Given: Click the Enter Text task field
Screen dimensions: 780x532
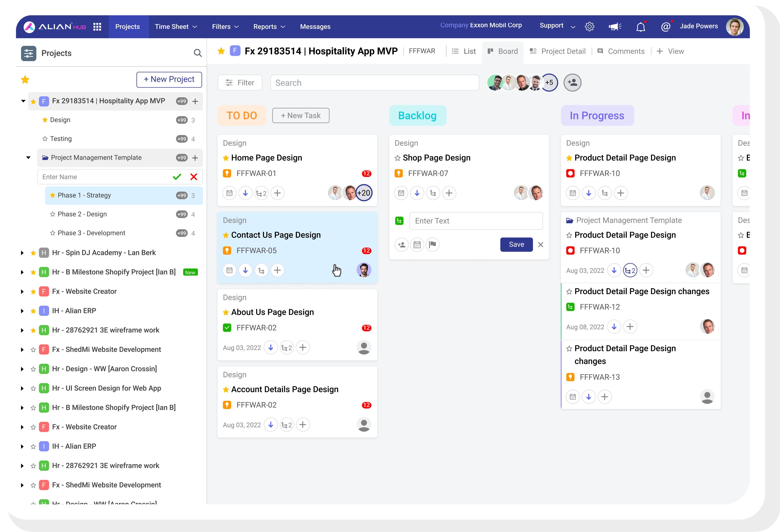Looking at the screenshot, I should (476, 221).
